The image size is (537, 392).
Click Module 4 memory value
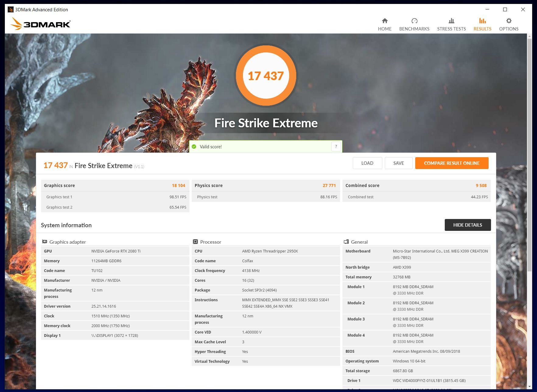[x=413, y=338]
